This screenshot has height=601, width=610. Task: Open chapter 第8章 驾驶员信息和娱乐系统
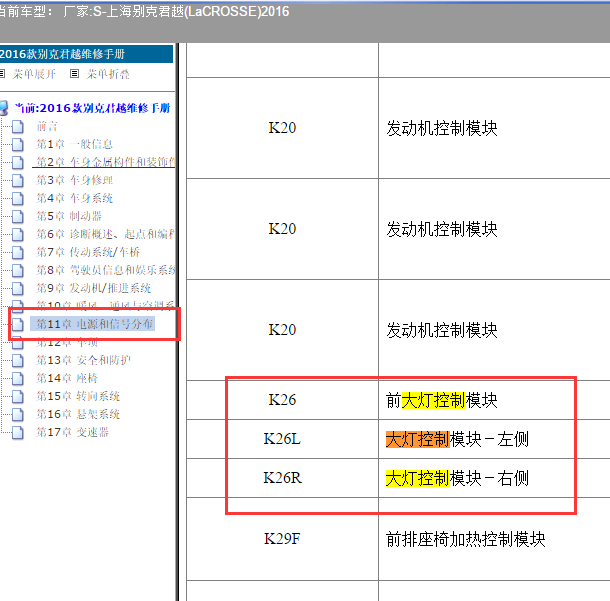point(105,270)
